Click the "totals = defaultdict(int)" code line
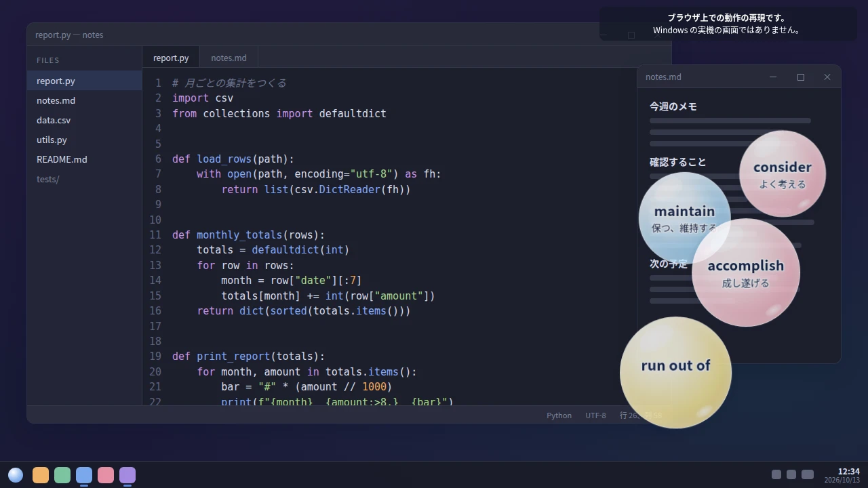This screenshot has width=868, height=488. 273,250
